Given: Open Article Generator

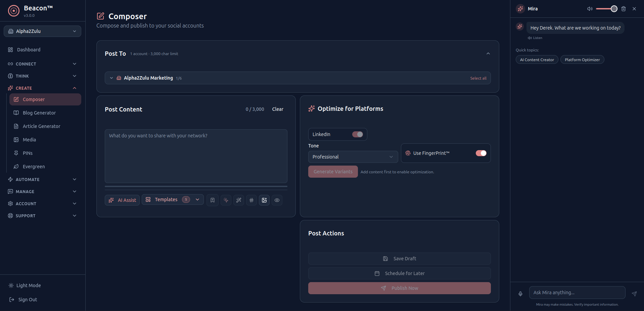Looking at the screenshot, I should 45,126.
